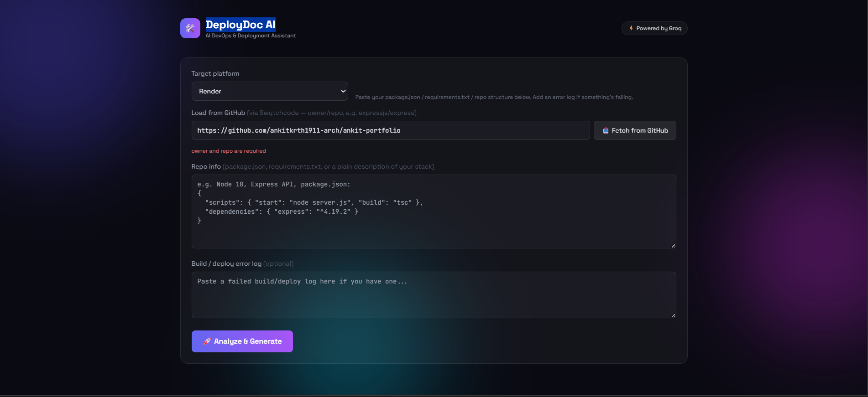The image size is (868, 397).
Task: Click the 'Build / deploy error log' label
Action: coord(226,263)
